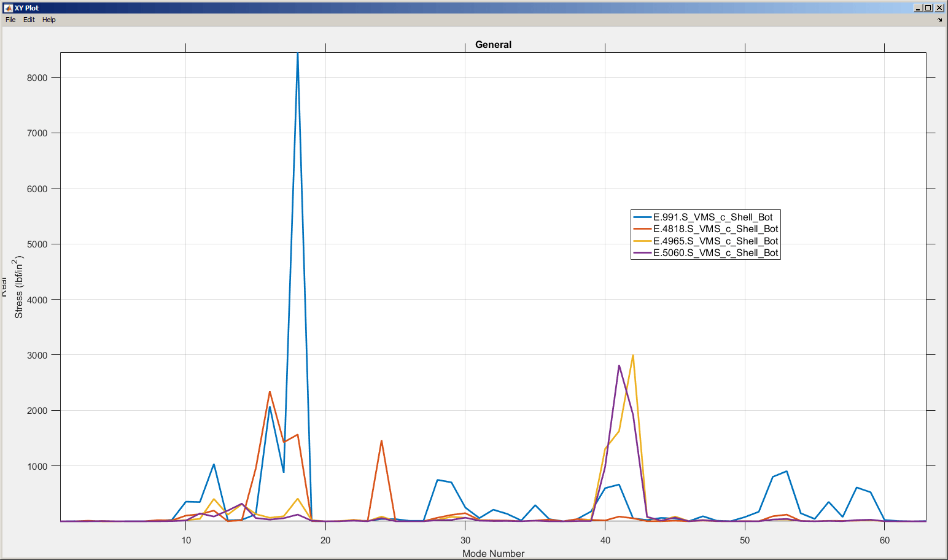Click the dock-figure arrow icon below the close button
948x560 pixels.
(941, 19)
